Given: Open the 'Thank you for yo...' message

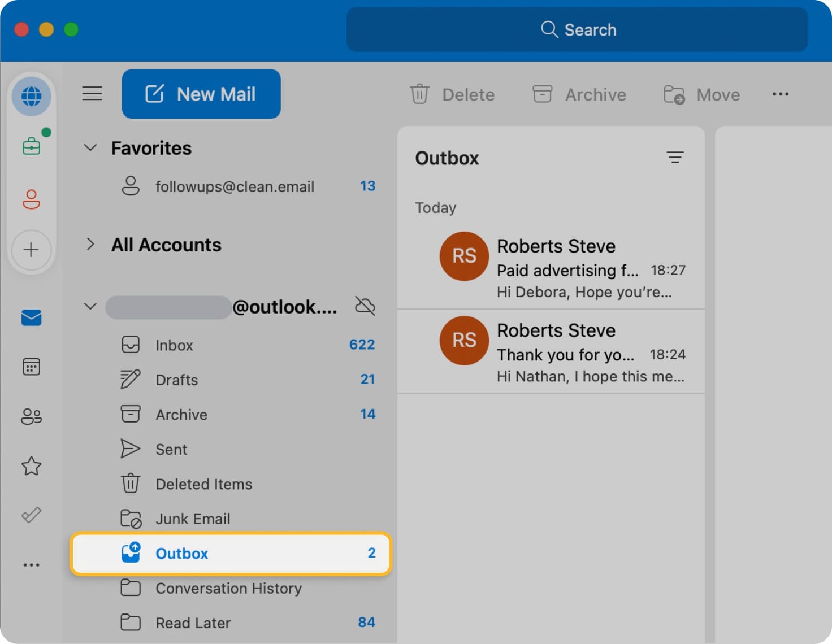Looking at the screenshot, I should coord(551,352).
